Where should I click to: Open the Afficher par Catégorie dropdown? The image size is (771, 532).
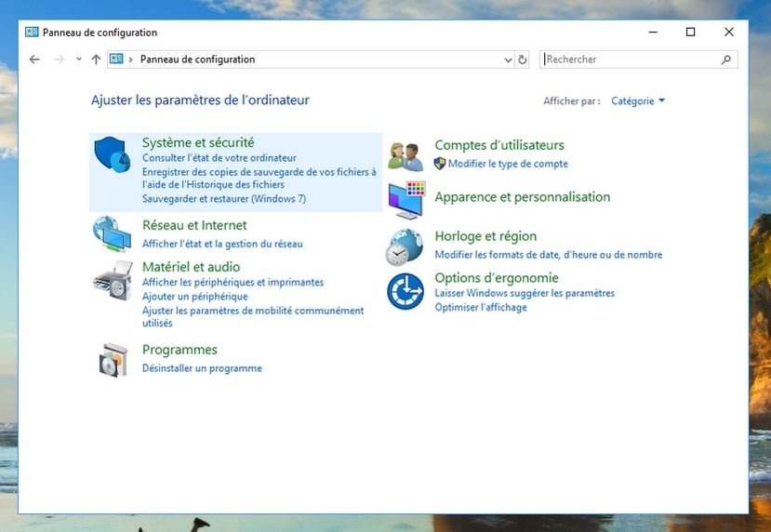[638, 100]
